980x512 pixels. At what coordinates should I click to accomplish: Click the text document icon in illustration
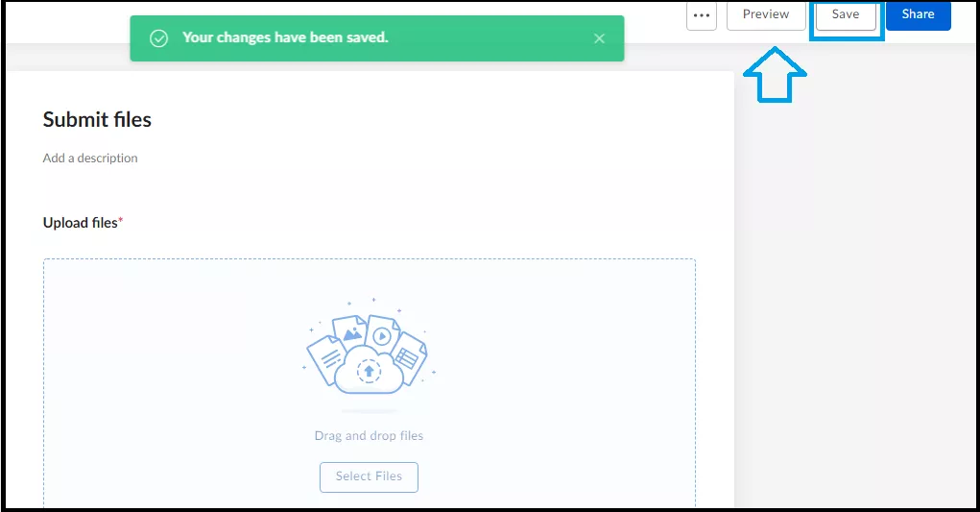click(x=327, y=359)
